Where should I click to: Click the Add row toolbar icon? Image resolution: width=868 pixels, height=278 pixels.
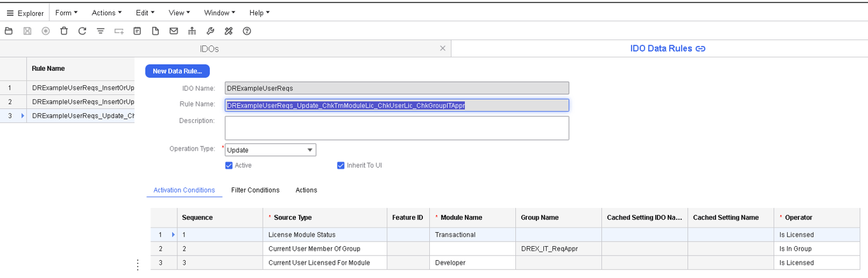(119, 31)
